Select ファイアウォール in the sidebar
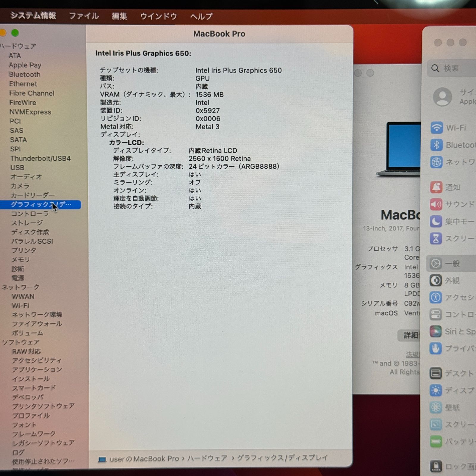Viewport: 476px width, 476px height. coord(37,324)
